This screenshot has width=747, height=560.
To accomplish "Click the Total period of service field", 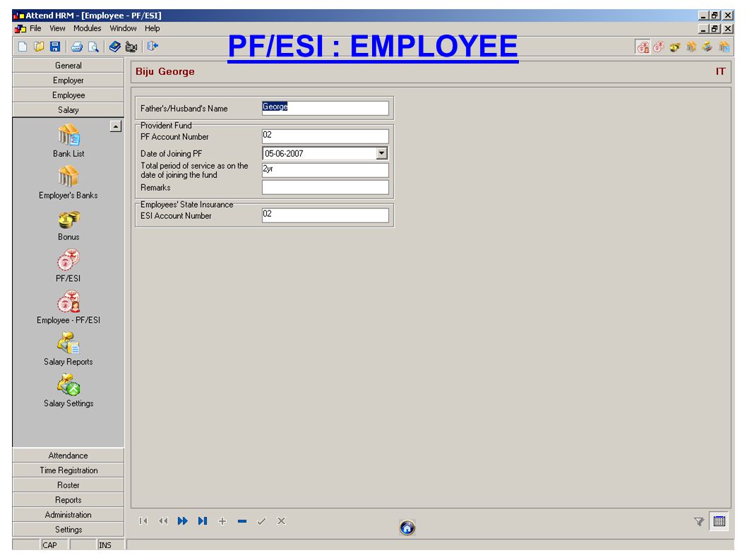I will click(325, 170).
